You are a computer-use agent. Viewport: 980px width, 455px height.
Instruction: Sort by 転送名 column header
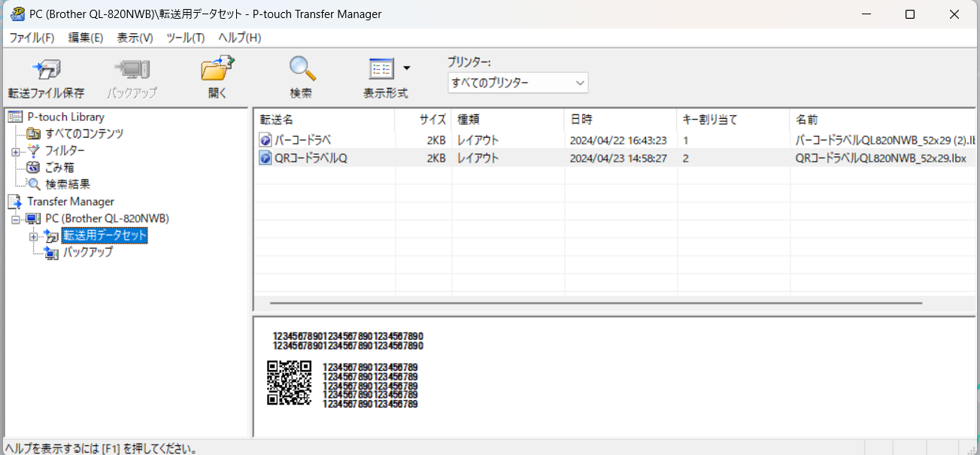click(324, 120)
